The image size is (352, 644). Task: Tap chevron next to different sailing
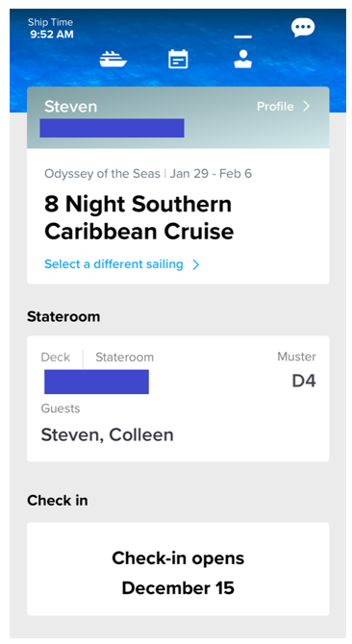[196, 264]
